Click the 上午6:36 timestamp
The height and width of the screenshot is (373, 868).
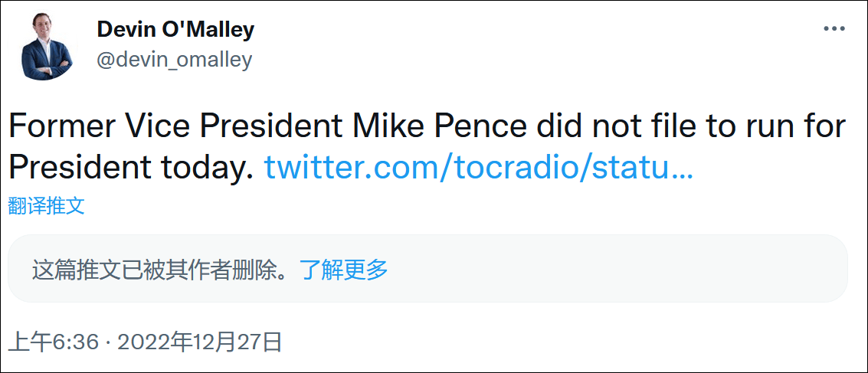(54, 342)
